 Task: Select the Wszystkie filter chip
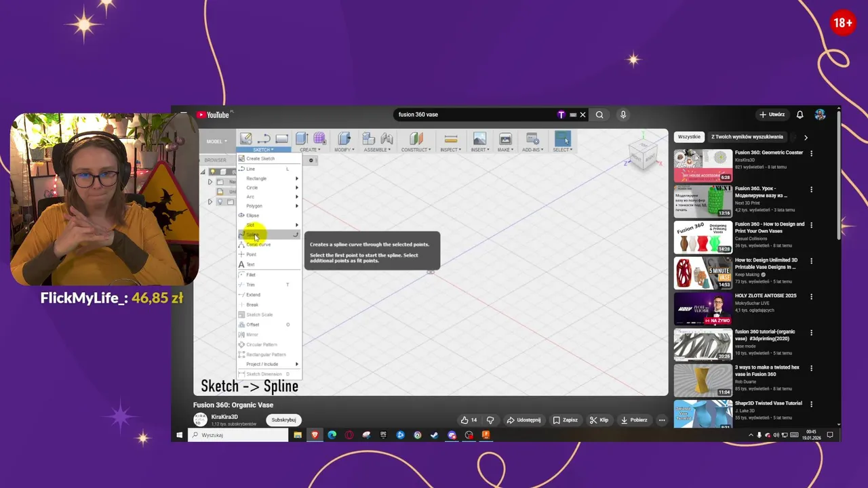(x=689, y=137)
